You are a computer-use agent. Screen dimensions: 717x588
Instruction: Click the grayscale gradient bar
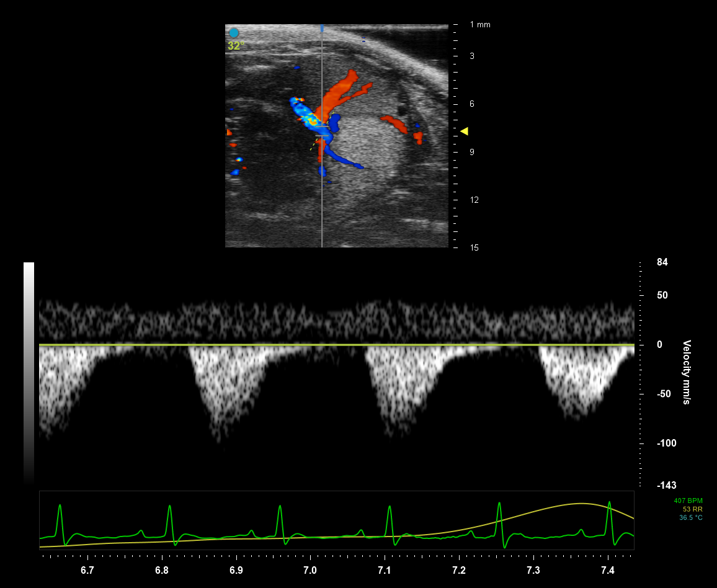(29, 372)
